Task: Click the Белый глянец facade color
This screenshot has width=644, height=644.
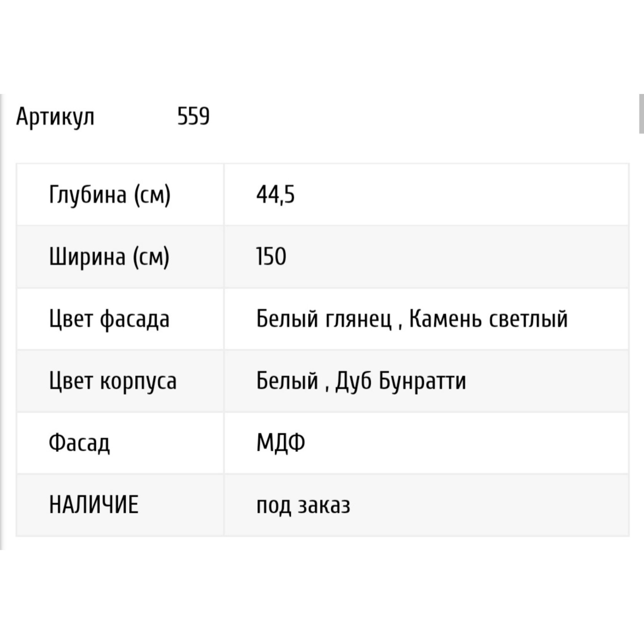Action: point(324,319)
